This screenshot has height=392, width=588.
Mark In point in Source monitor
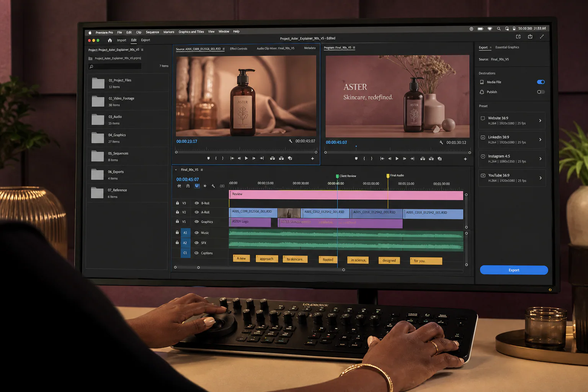[x=216, y=158]
